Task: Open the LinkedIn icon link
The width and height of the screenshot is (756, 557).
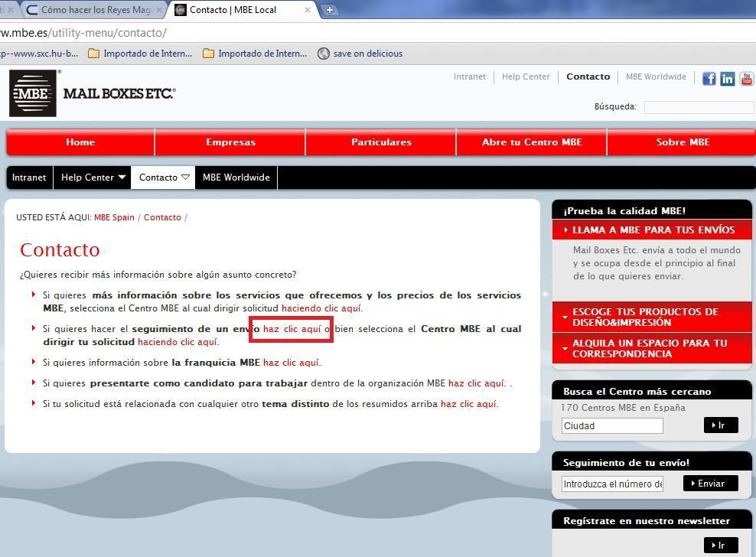Action: [727, 78]
